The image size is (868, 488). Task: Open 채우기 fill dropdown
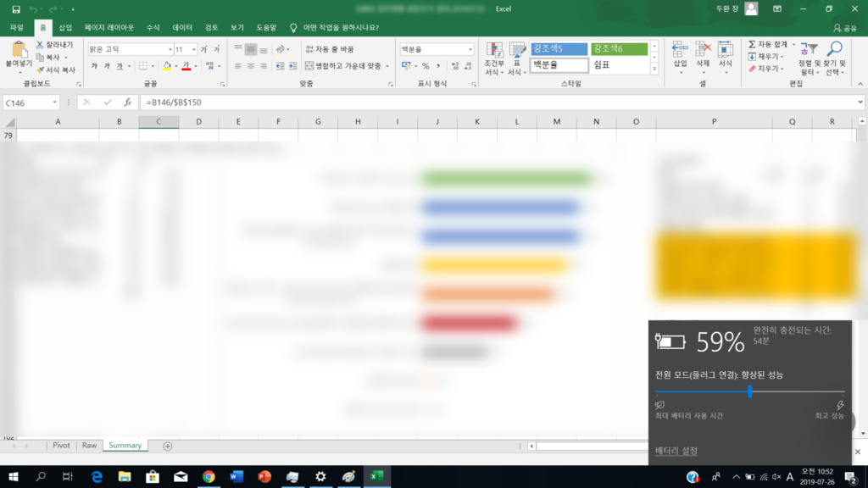[766, 57]
